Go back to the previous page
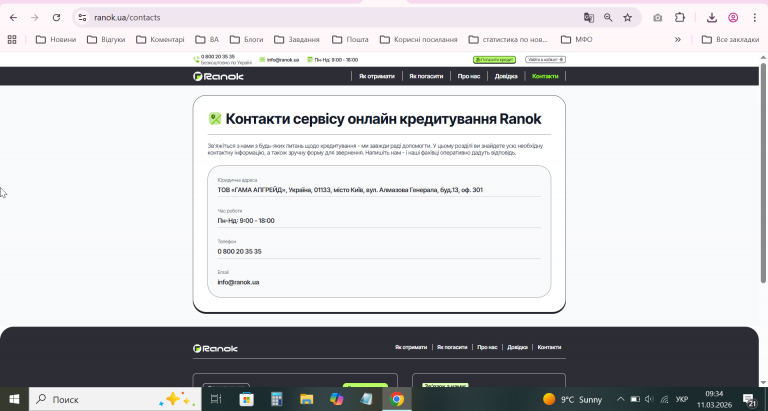The width and height of the screenshot is (768, 411). (x=13, y=18)
